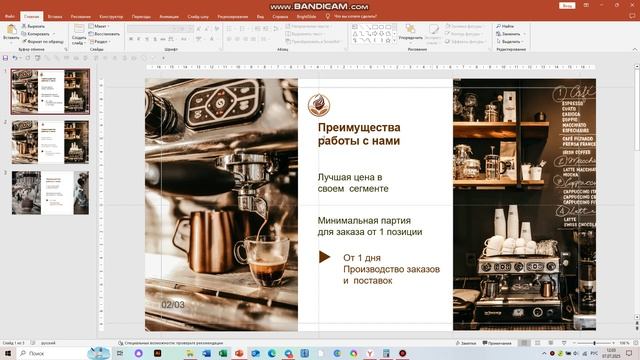The height and width of the screenshot is (360, 640).
Task: Toggle italic formatting in font group
Action: pos(139,39)
